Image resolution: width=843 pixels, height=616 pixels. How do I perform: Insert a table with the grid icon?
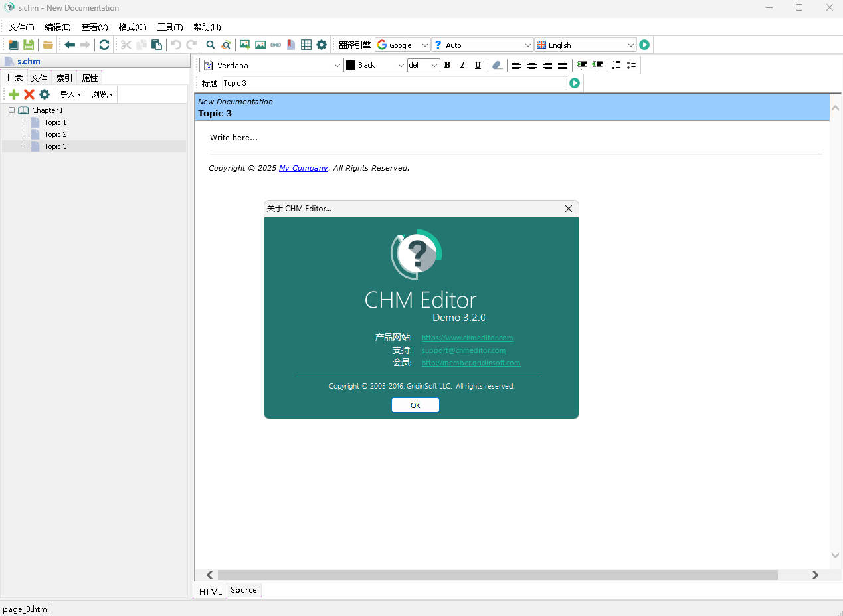[x=306, y=45]
